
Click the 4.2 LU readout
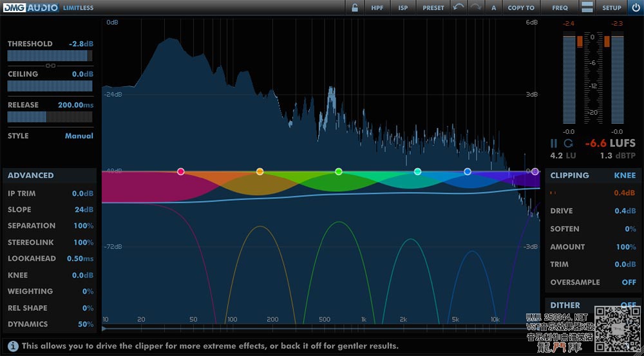pos(563,156)
